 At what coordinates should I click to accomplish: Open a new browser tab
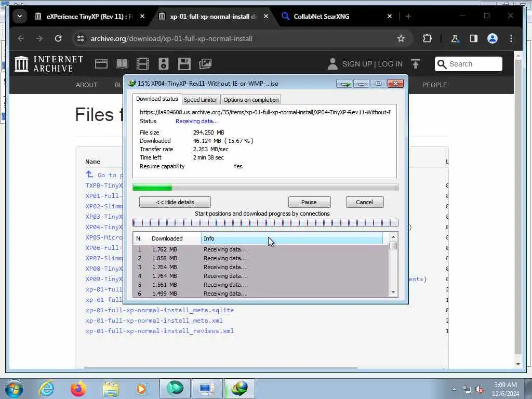408,16
